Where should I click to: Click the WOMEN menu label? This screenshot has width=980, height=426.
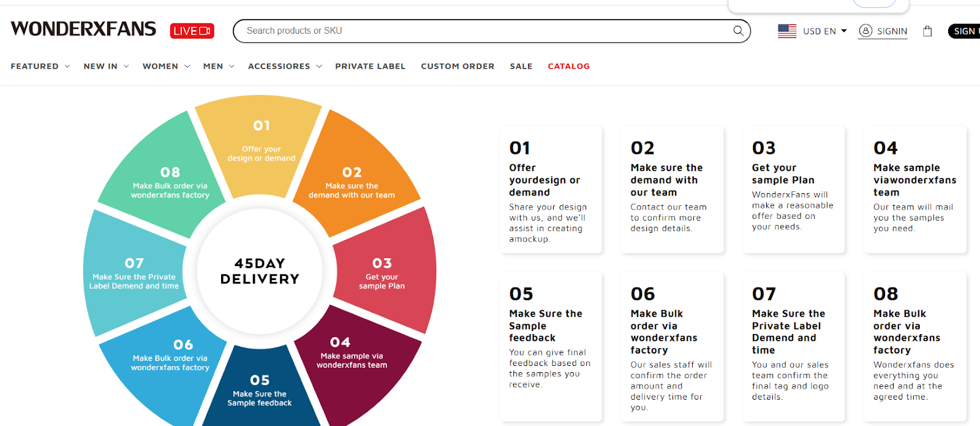pos(160,66)
